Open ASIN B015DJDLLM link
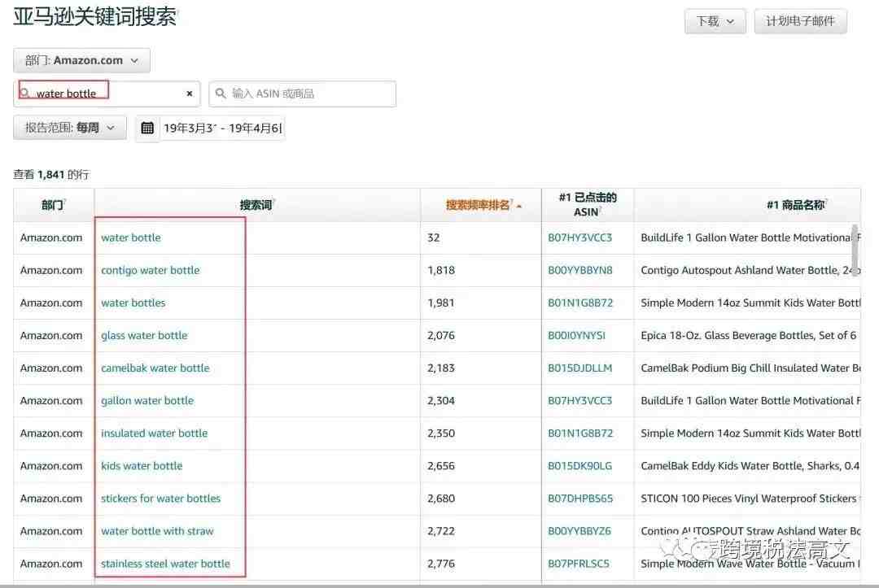 coord(579,368)
